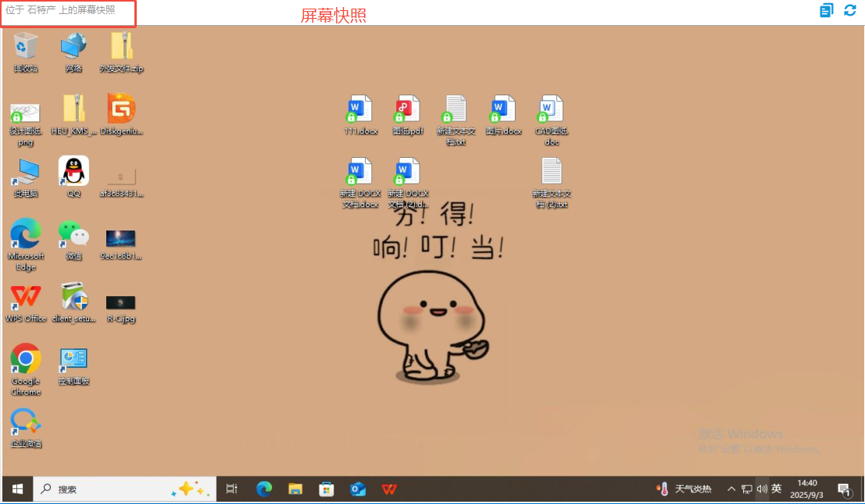Refresh the screen snapshot
The height and width of the screenshot is (504, 865).
click(850, 10)
